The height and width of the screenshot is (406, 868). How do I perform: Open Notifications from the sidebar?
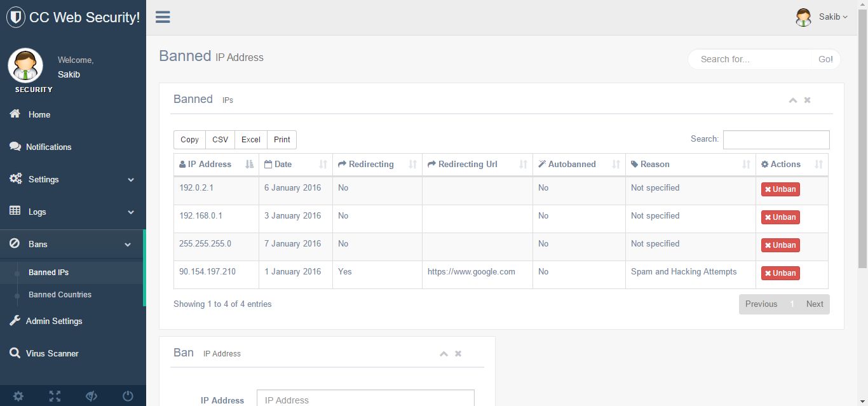pyautogui.click(x=48, y=147)
